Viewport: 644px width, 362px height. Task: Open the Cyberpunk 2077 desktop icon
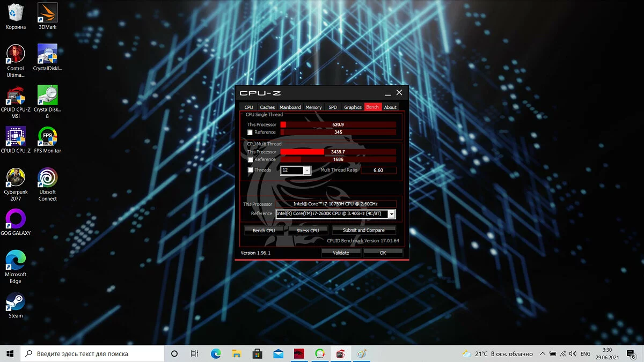pos(16,179)
